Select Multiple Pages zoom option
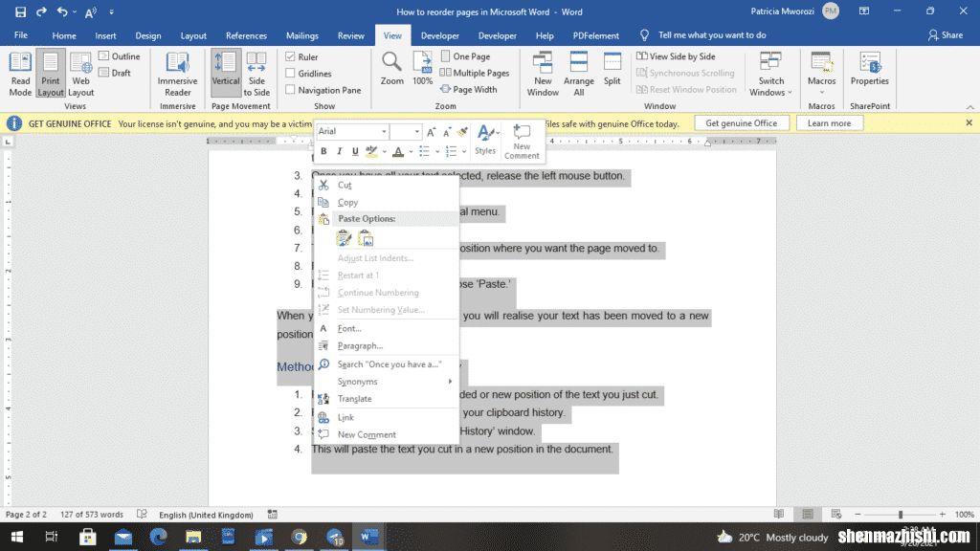The image size is (980, 551). pos(475,73)
